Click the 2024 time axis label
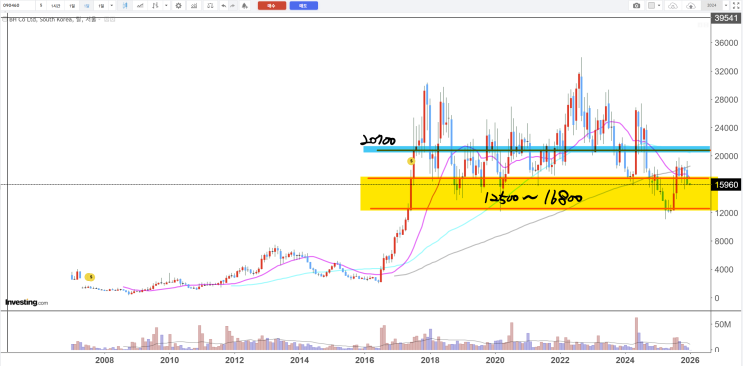The height and width of the screenshot is (366, 743). 625,359
